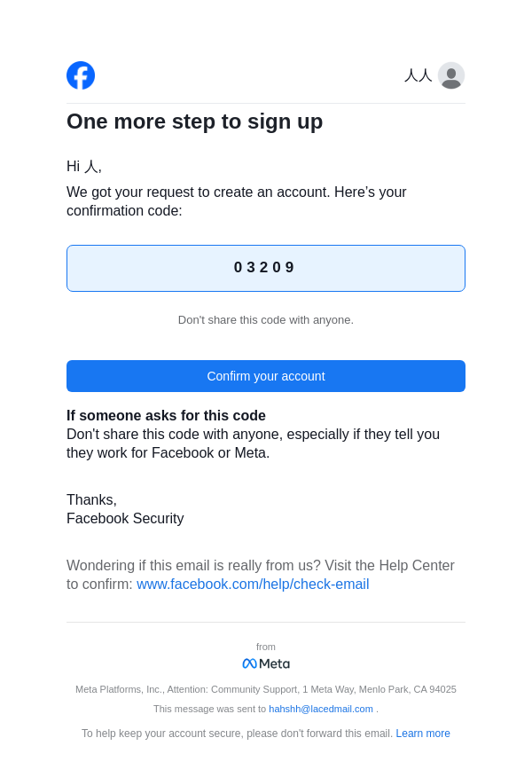Click the "from" label above Meta logo
532x777 pixels.
pyautogui.click(x=266, y=647)
